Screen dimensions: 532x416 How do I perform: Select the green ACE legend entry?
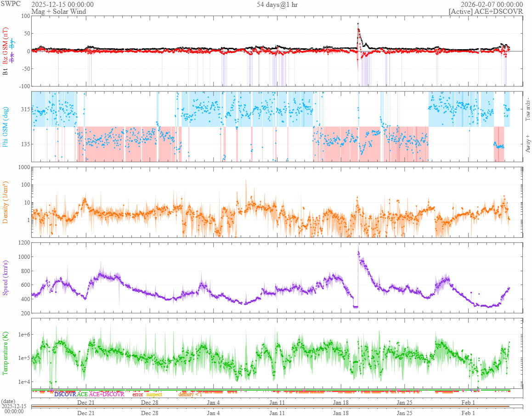[82, 394]
